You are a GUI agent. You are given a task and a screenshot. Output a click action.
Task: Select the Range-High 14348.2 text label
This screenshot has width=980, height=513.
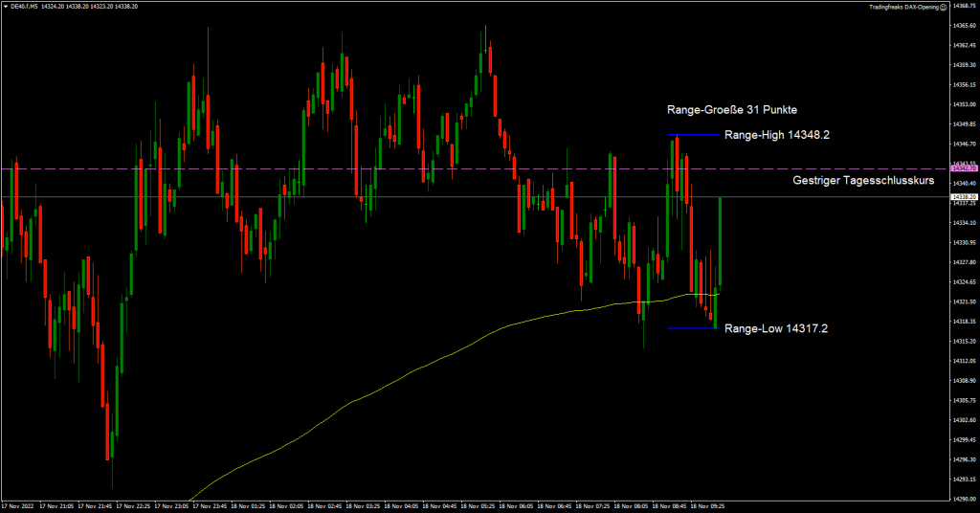[x=776, y=136]
